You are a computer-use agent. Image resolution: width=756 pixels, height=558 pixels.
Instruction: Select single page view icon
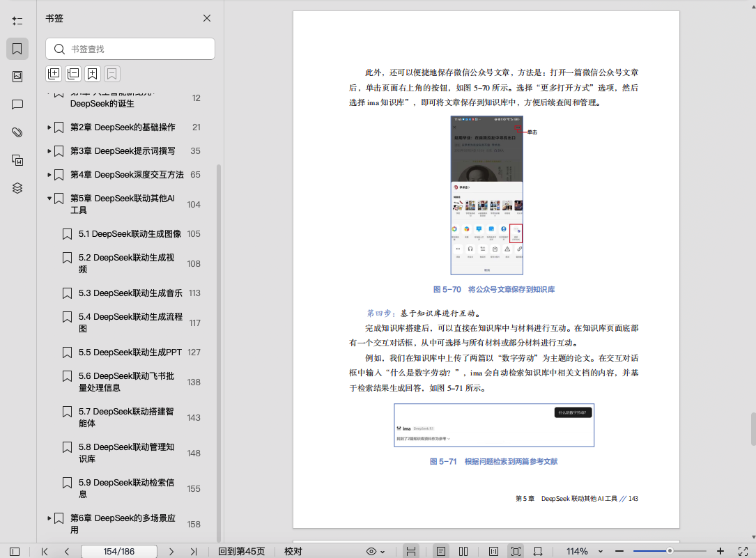coord(440,551)
